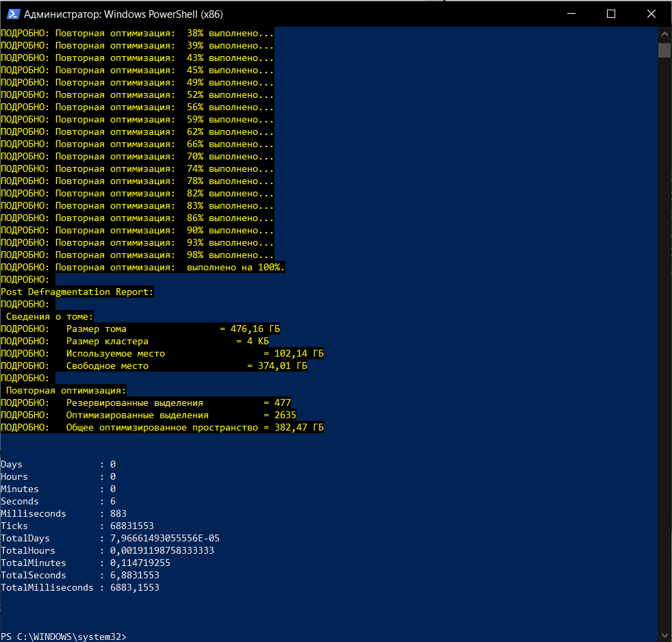Click the PS C:\WINDOWS\system32> prompt line
The width and height of the screenshot is (672, 642).
click(64, 637)
